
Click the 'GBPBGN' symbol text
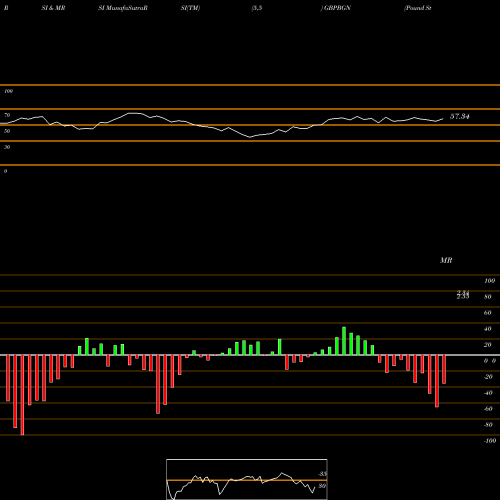pos(337,8)
